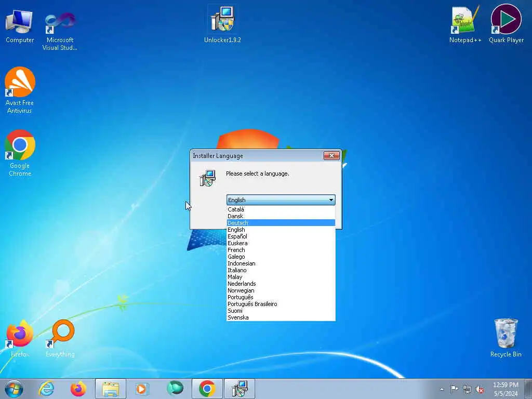This screenshot has width=532, height=399.
Task: Select the Unlocker1.9.2 installer icon
Action: [x=222, y=24]
